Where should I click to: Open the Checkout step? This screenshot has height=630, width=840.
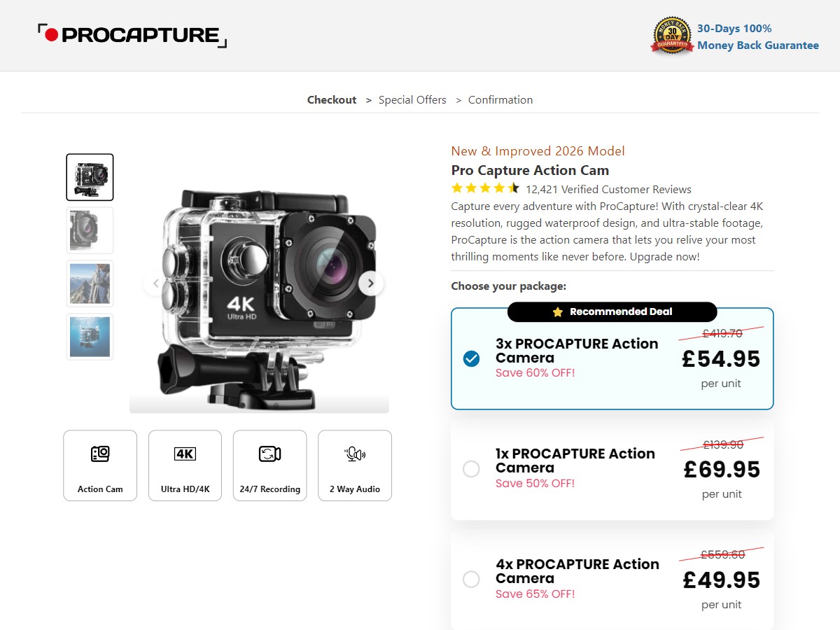point(332,100)
